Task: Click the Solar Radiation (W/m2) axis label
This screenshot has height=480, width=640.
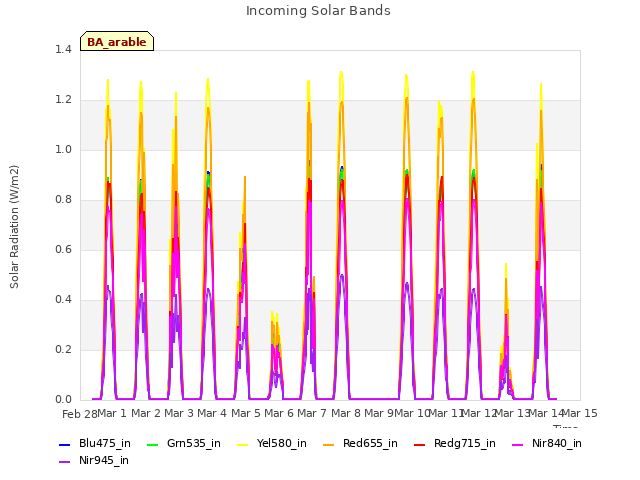Action: pyautogui.click(x=14, y=227)
